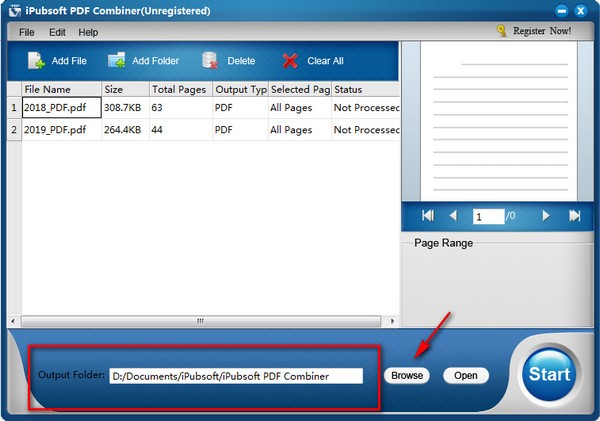Go to previous preview page
The image size is (600, 421).
pos(453,216)
